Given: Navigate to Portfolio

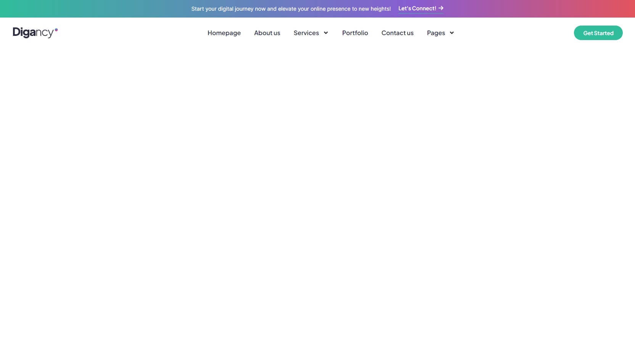Looking at the screenshot, I should click(355, 33).
